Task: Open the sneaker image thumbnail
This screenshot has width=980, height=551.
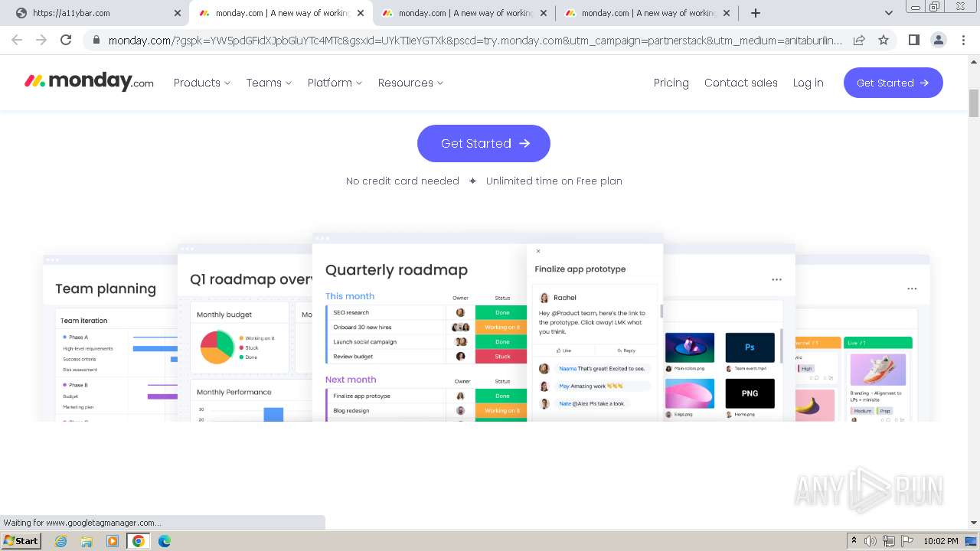Action: pyautogui.click(x=877, y=370)
